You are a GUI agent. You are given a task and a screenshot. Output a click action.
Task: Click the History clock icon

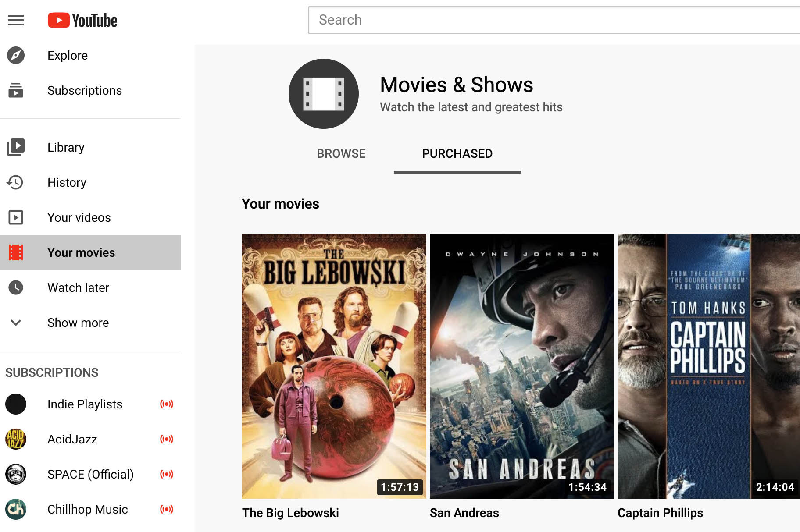pyautogui.click(x=16, y=182)
